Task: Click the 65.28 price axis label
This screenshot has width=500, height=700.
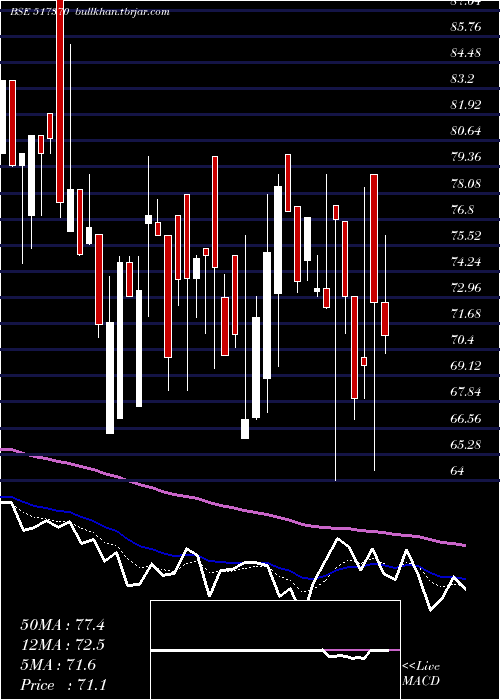Action: coord(466,445)
